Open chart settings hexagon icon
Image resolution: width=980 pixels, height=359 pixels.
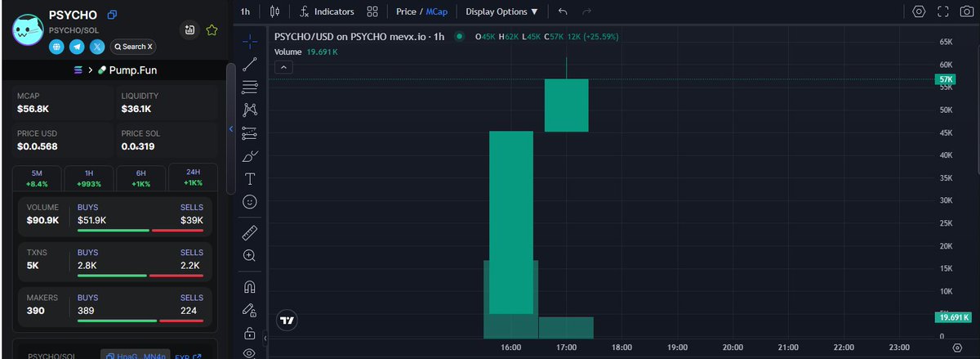click(x=919, y=11)
